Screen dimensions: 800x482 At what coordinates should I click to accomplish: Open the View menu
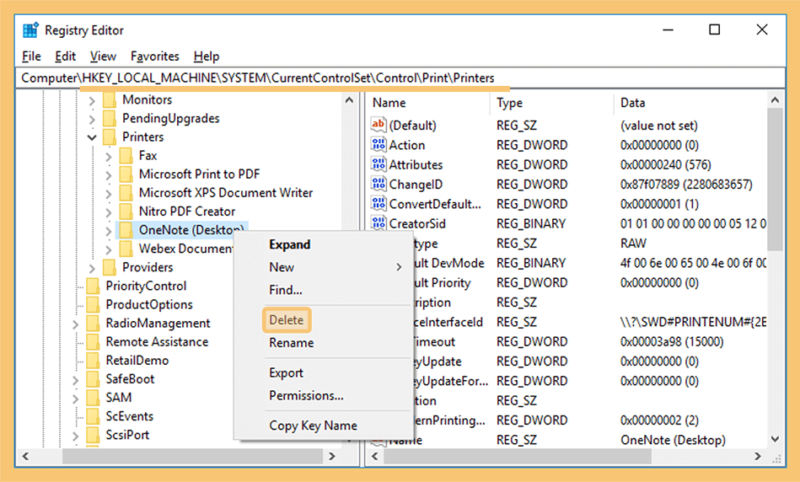point(103,56)
